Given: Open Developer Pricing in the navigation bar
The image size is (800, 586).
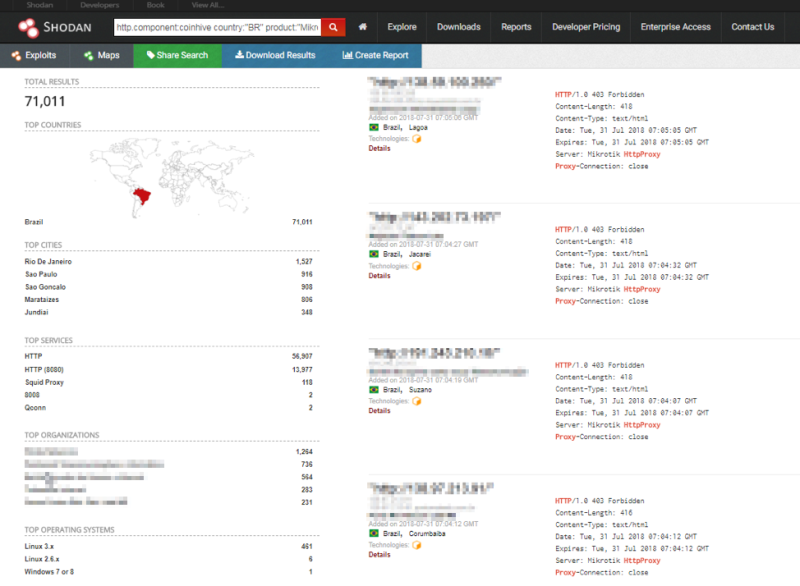Looking at the screenshot, I should (x=586, y=27).
